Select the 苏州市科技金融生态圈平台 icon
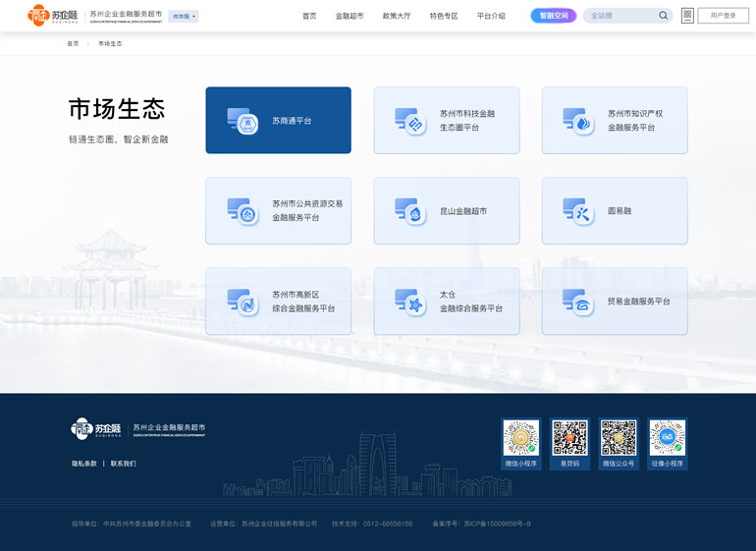Image resolution: width=756 pixels, height=551 pixels. [408, 121]
